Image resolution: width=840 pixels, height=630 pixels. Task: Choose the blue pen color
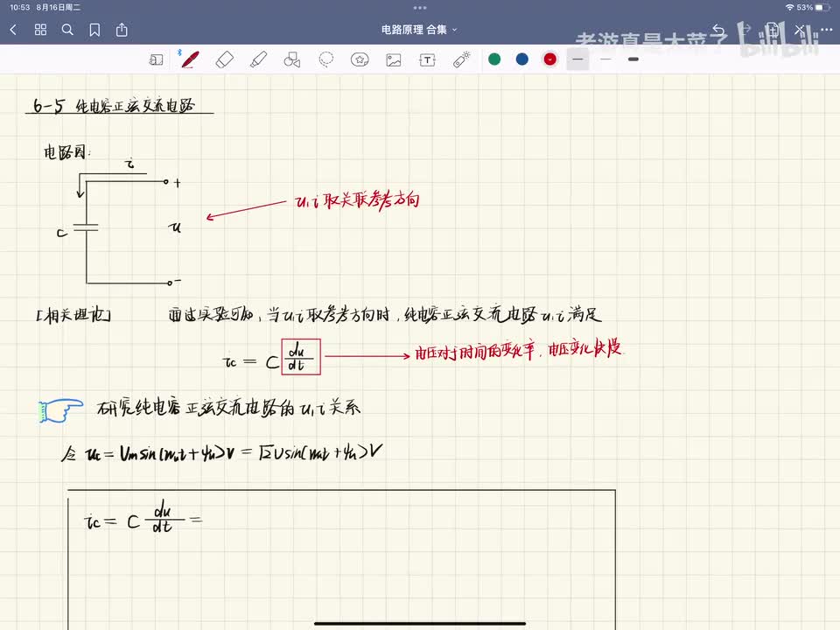522,59
